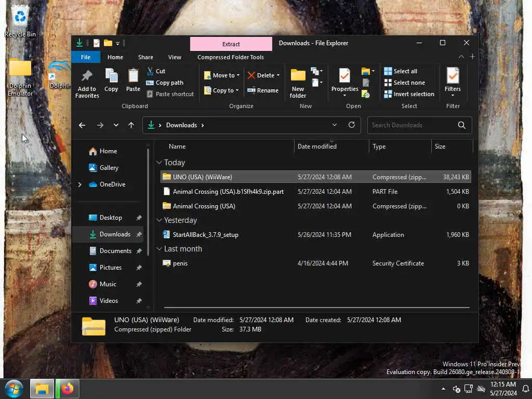532x399 pixels.
Task: Open recent locations dropdown
Action: pyautogui.click(x=116, y=125)
